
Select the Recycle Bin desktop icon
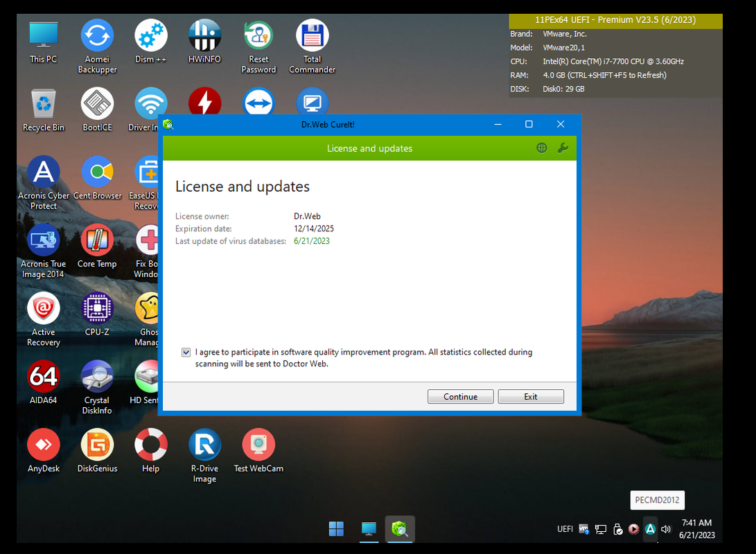44,110
